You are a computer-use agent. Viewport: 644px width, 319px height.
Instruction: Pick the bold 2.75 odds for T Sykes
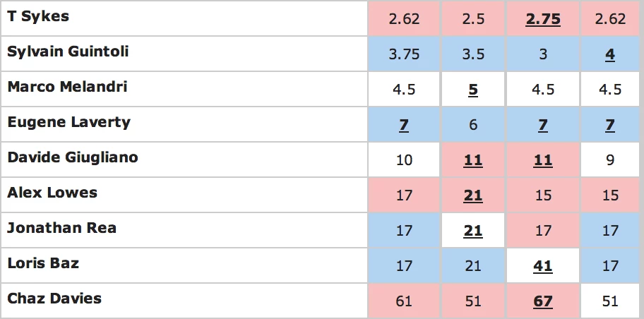pyautogui.click(x=543, y=19)
